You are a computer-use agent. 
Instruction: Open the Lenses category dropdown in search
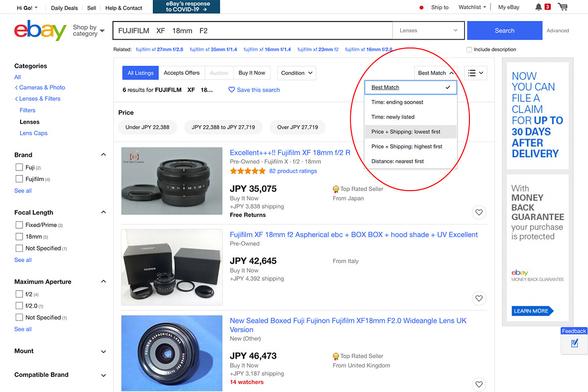(428, 30)
